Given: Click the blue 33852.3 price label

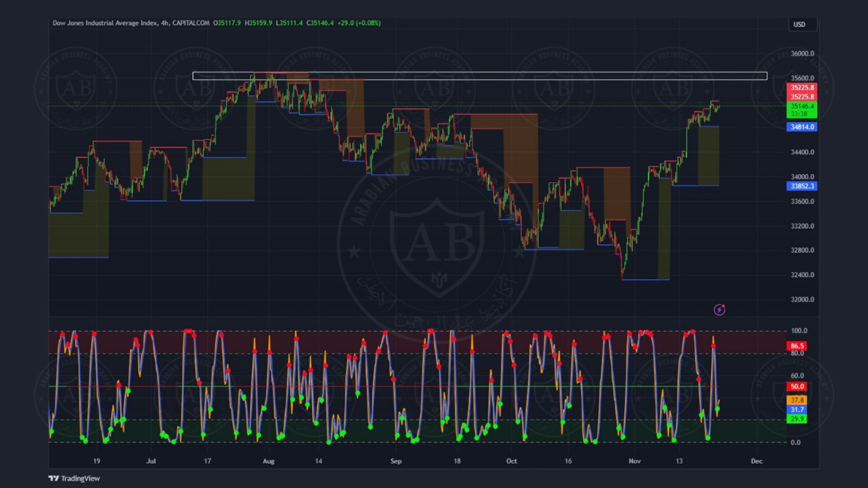Looking at the screenshot, I should coord(802,186).
